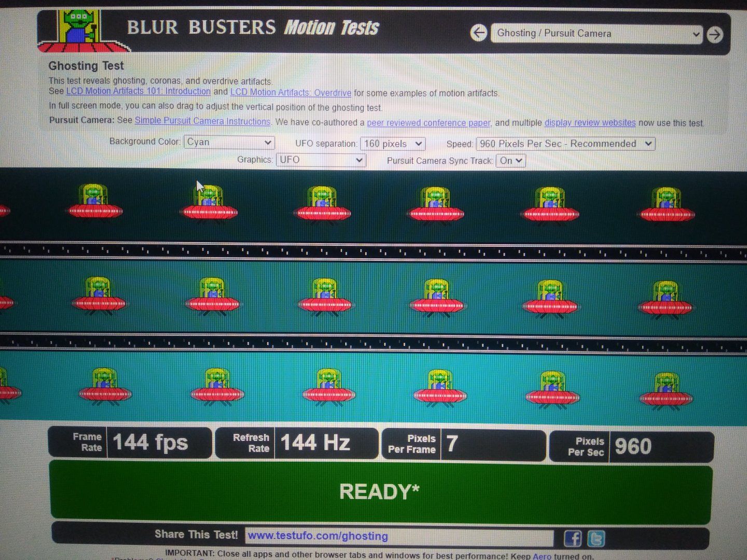The width and height of the screenshot is (747, 560).
Task: Click the Aero link in the important note
Action: click(x=542, y=556)
